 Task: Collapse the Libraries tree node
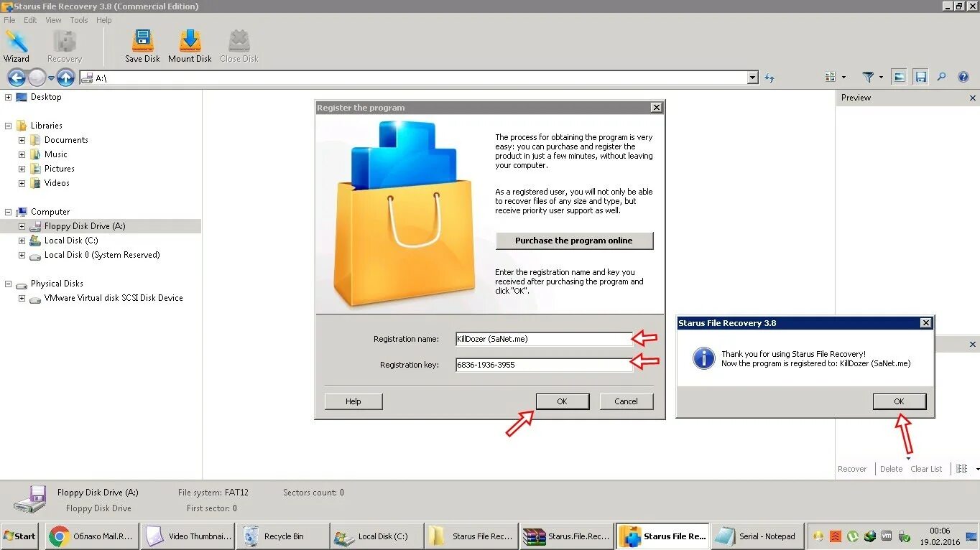tap(8, 126)
